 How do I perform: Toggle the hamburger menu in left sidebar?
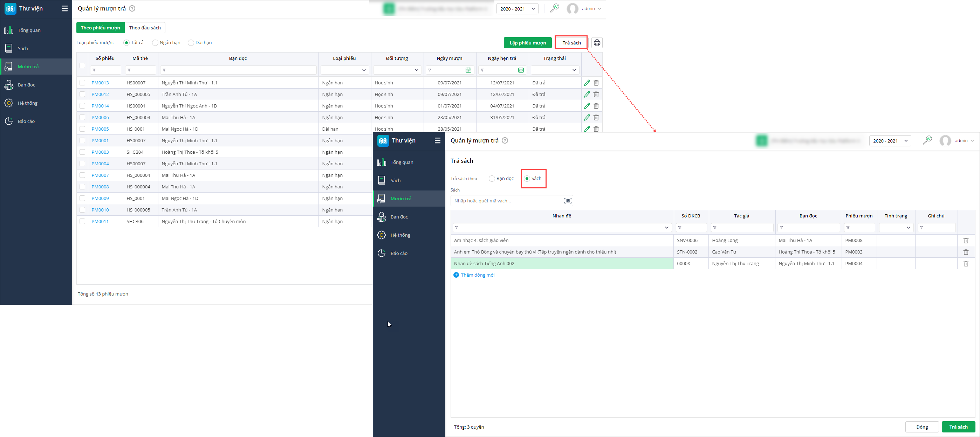point(65,8)
